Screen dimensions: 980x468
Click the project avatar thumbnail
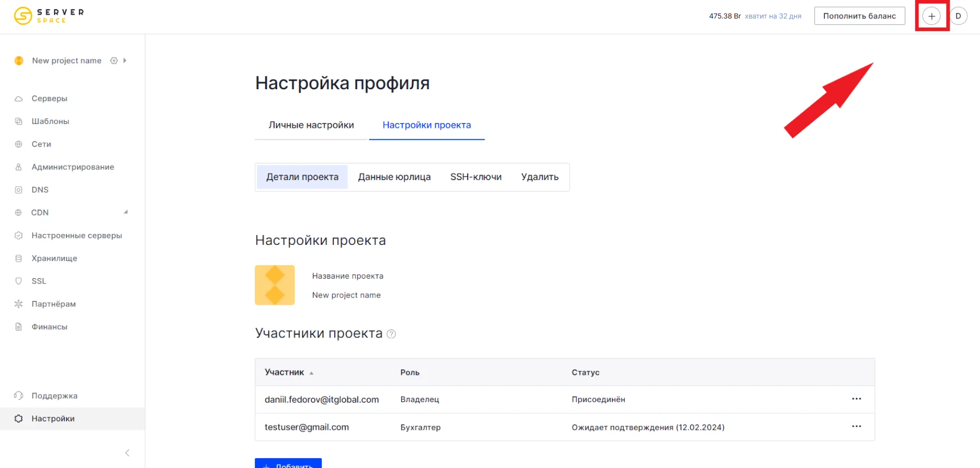click(x=275, y=285)
